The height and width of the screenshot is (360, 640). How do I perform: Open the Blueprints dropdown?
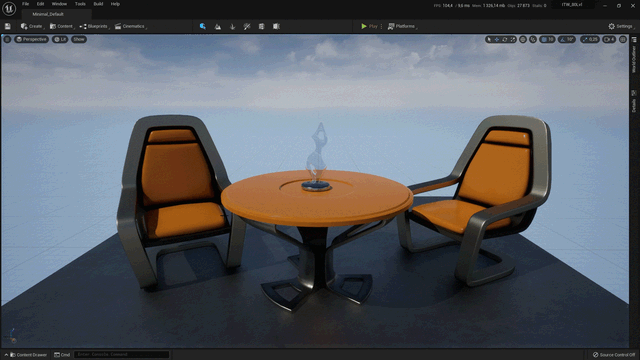(94, 26)
